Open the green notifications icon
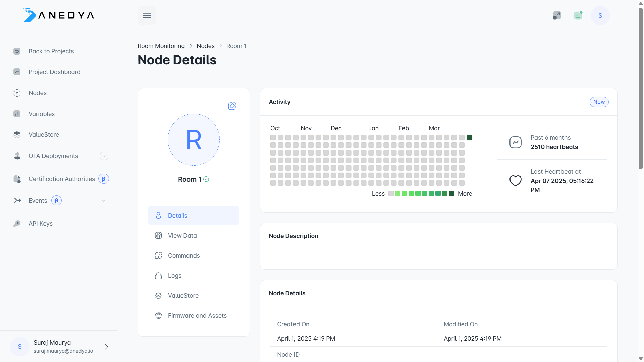The width and height of the screenshot is (644, 362). (578, 15)
